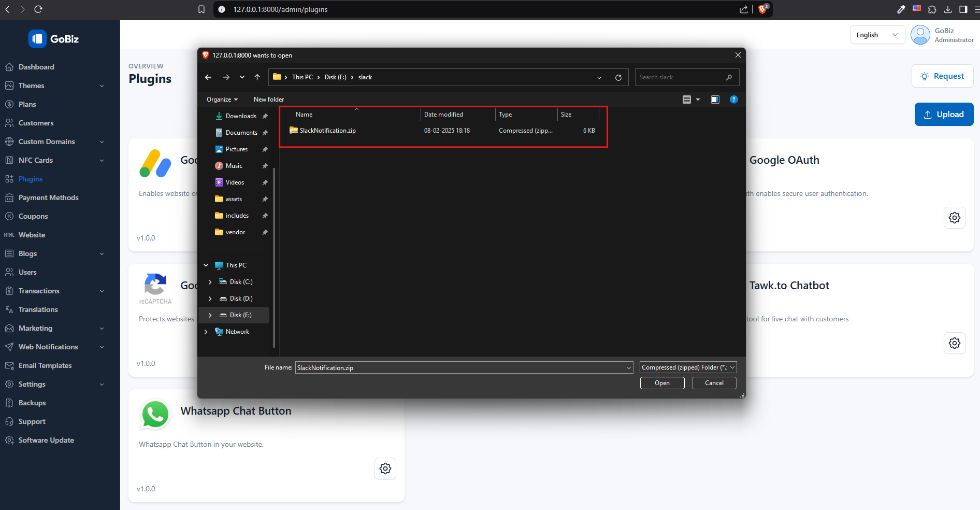Click the up-directory arrow in file dialog
The height and width of the screenshot is (510, 980).
coord(257,77)
